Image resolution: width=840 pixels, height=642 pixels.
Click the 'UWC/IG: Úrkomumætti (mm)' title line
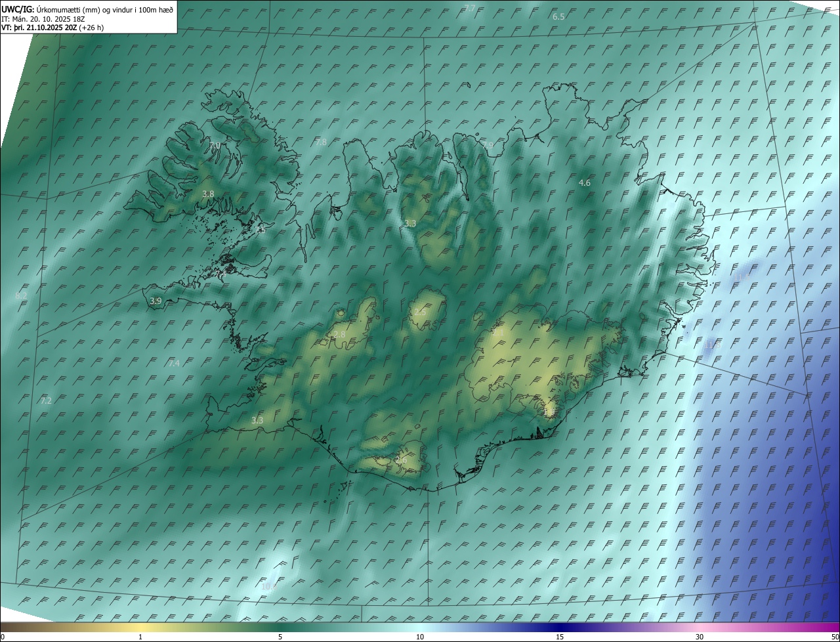(x=87, y=9)
